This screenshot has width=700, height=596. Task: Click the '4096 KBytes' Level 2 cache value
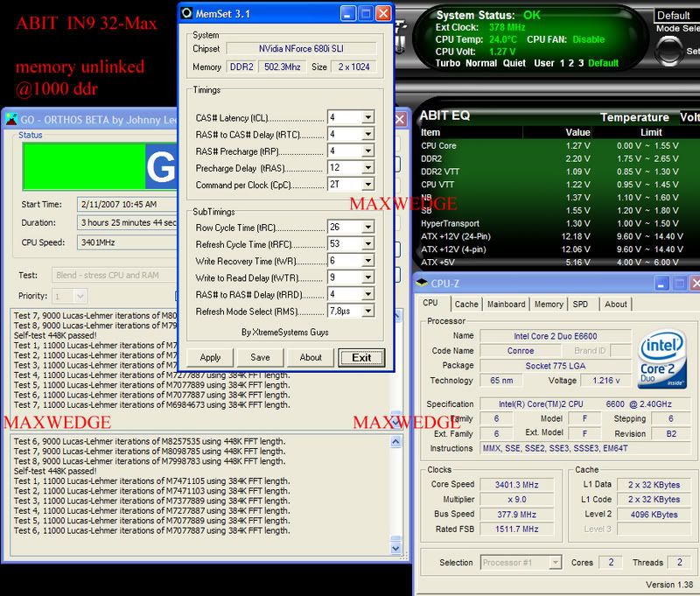point(654,515)
